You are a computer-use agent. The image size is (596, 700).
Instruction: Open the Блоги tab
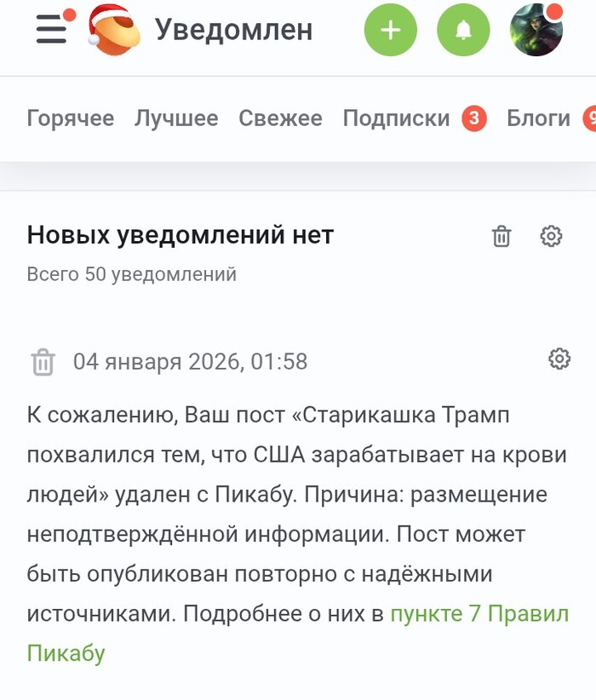tap(538, 118)
